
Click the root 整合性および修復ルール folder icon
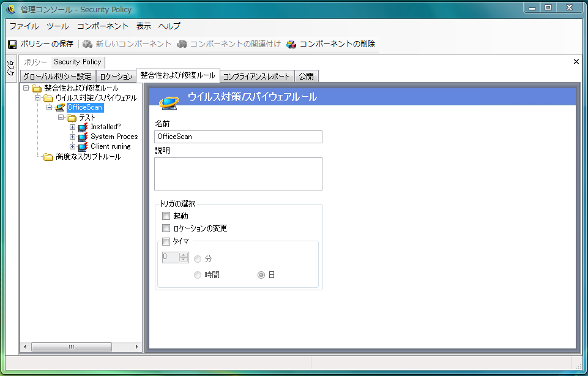click(37, 89)
